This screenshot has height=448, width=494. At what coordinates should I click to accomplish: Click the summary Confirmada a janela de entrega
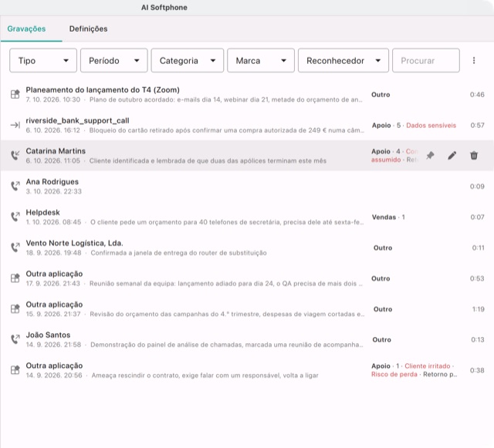click(178, 253)
